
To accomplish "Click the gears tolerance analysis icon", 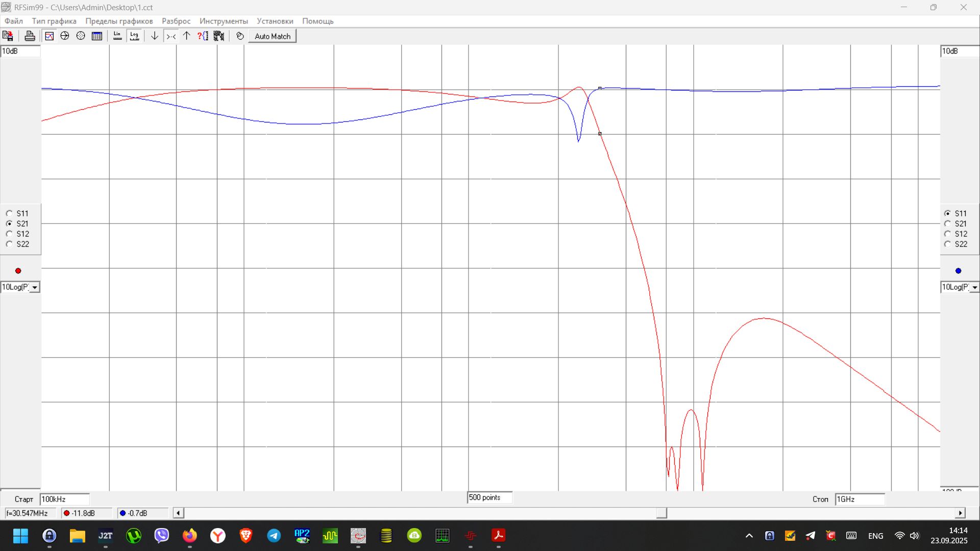I will 219,36.
